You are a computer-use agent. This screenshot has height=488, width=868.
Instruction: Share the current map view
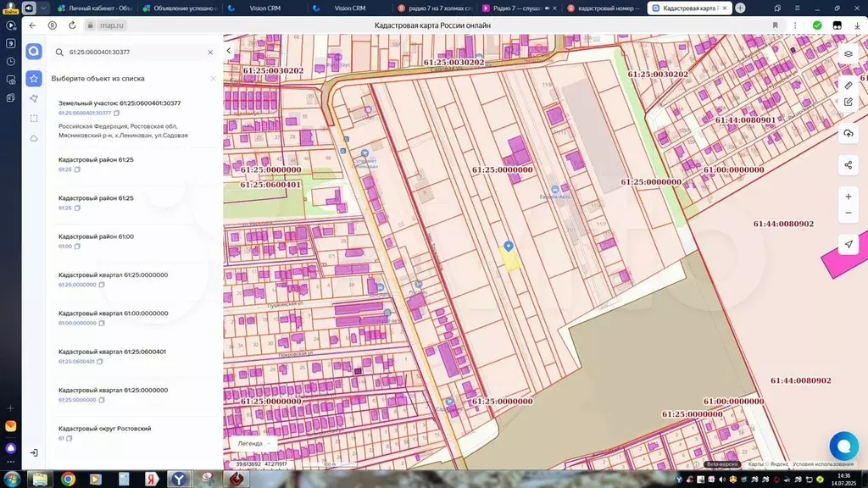848,164
